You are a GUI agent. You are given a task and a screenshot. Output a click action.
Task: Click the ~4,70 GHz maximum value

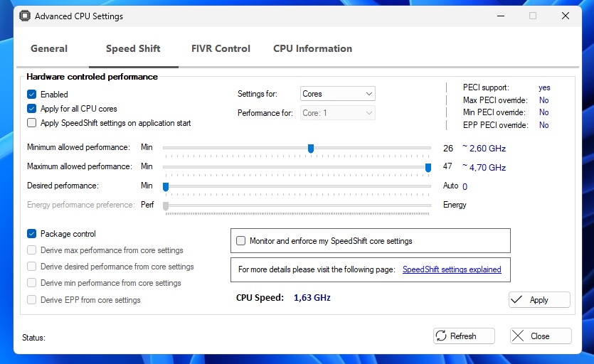tap(484, 167)
